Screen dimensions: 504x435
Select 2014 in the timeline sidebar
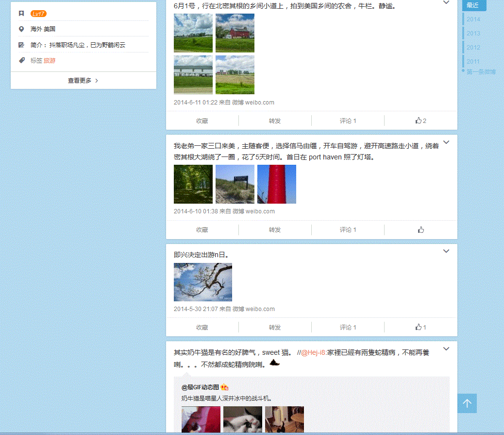[x=473, y=19]
